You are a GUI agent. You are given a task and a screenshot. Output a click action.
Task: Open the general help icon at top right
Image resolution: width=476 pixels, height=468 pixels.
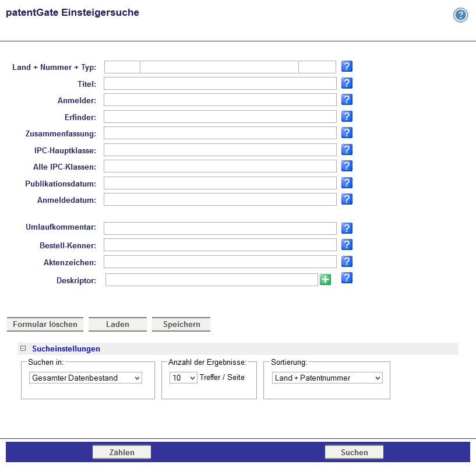coord(460,15)
